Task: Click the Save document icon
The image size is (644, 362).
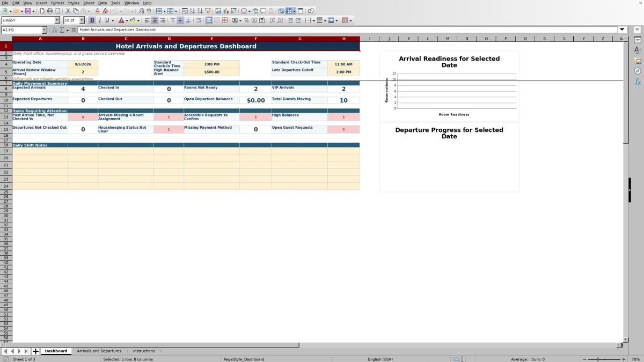Action: pos(27,11)
